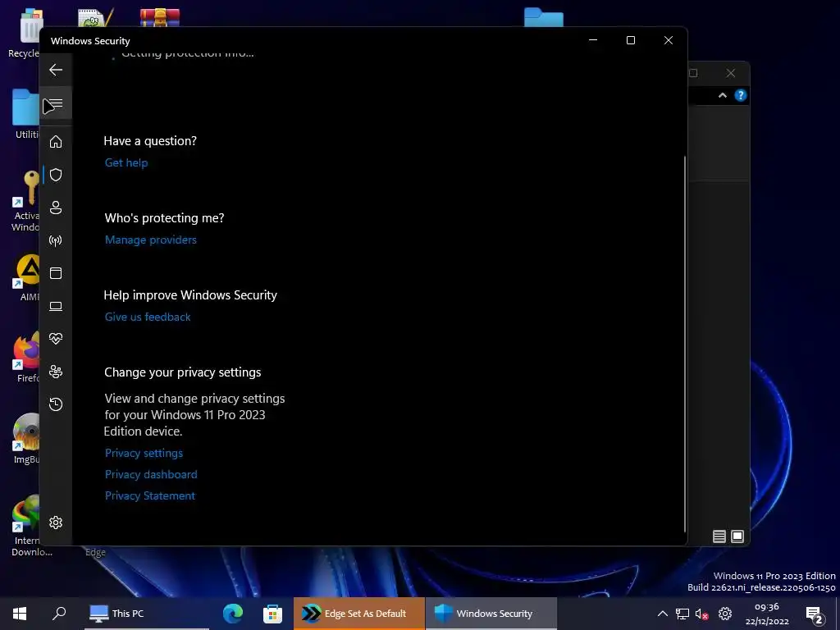Screen dimensions: 840x630
Task: Select the Firefox desktop shortcut
Action: (25, 357)
